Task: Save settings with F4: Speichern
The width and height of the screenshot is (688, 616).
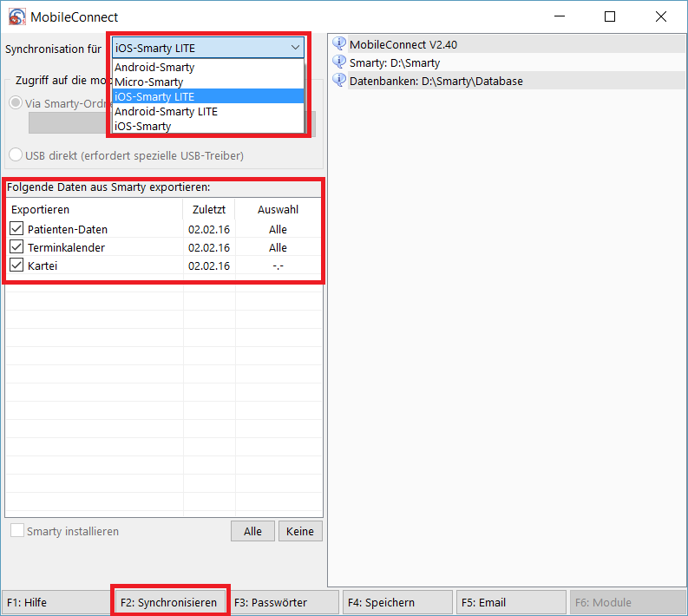Action: pos(397,602)
